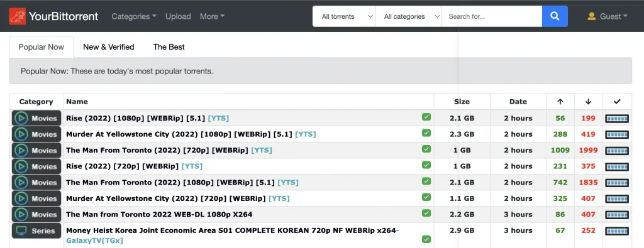Click Movies badge for Murder At Yellowstone City 720p

pos(36,198)
